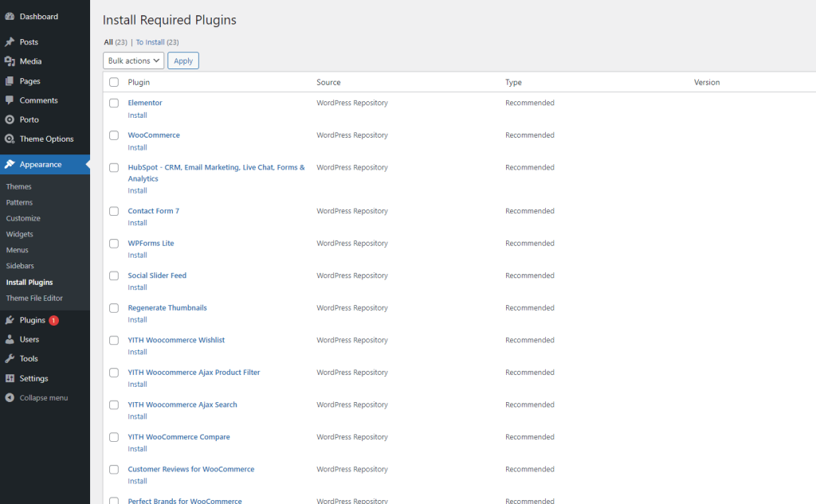Click the Dashboard gauge icon

pyautogui.click(x=10, y=17)
